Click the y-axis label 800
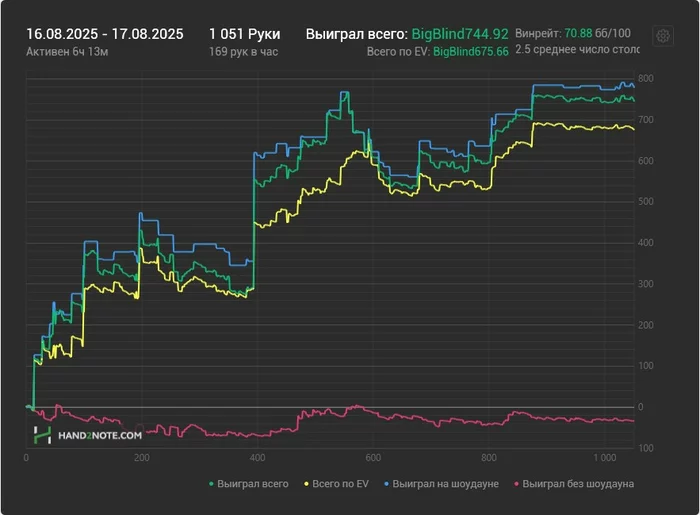 point(646,79)
